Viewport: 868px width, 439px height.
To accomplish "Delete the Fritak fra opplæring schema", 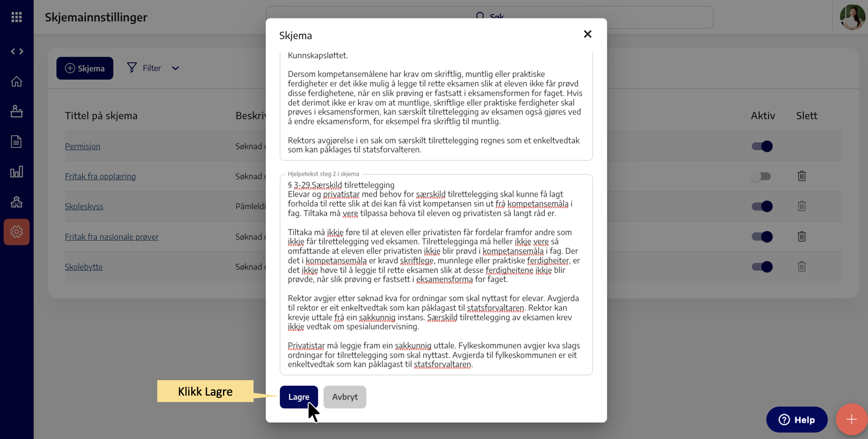I will tap(802, 176).
